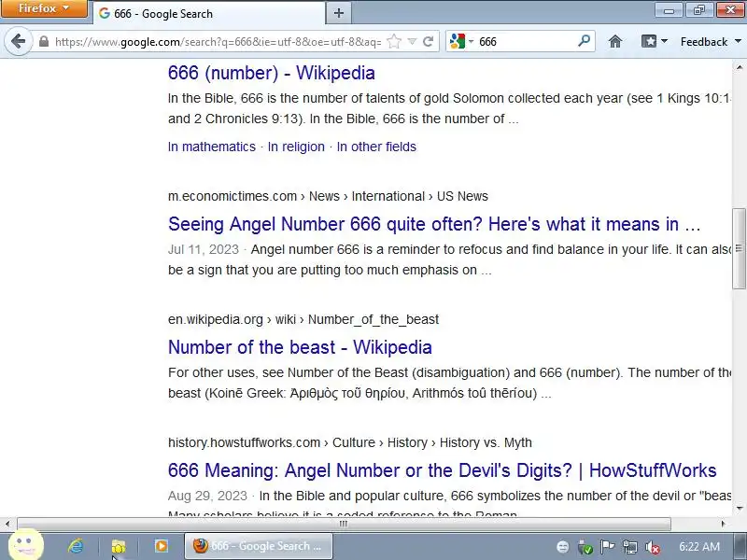This screenshot has height=560, width=747.
Task: Click the horizontal scrollbar right arrow
Action: tap(723, 524)
